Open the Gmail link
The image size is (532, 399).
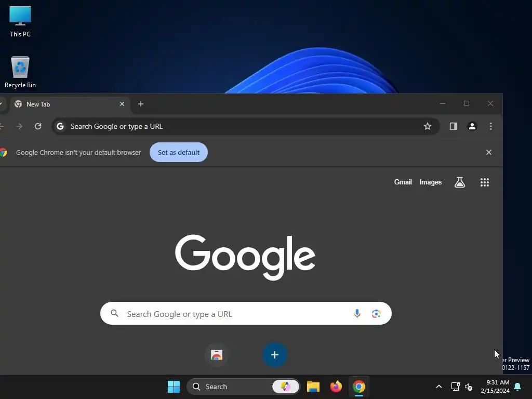point(403,182)
